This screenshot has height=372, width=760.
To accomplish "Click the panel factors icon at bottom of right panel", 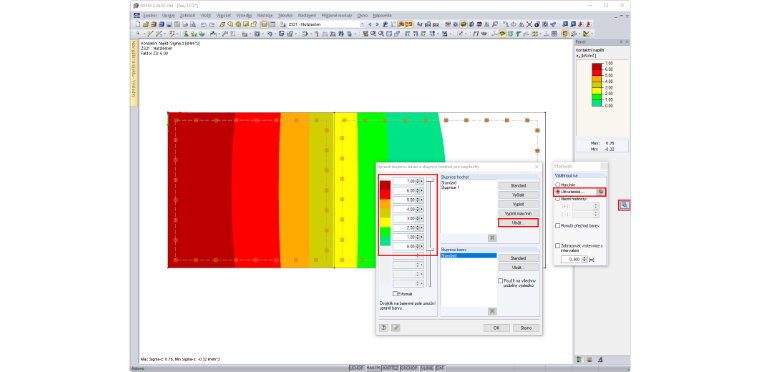I will (x=600, y=359).
